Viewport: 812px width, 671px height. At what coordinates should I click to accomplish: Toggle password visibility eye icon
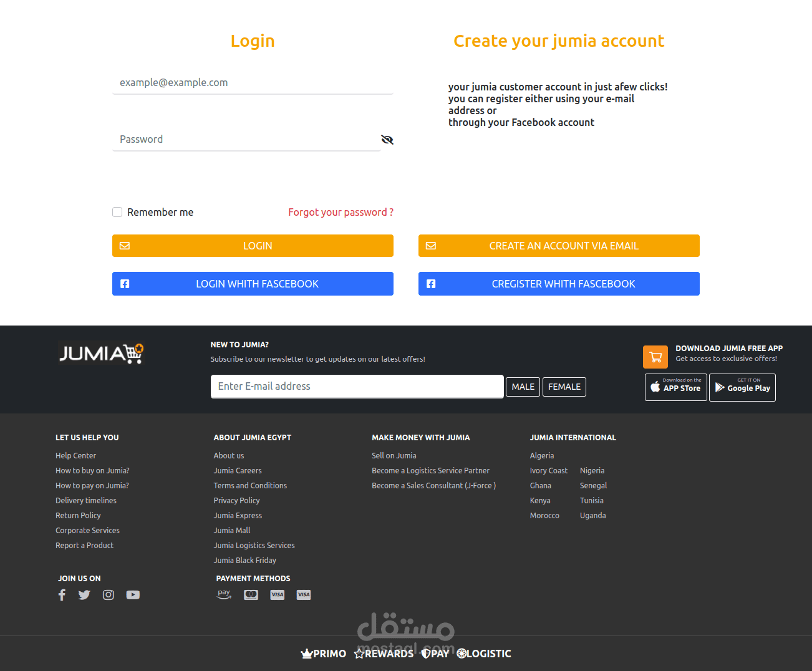point(387,140)
